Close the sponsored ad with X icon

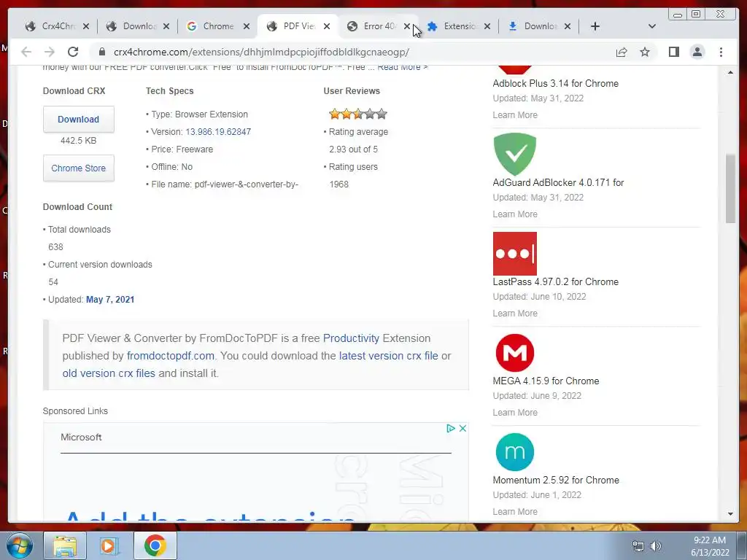(462, 428)
